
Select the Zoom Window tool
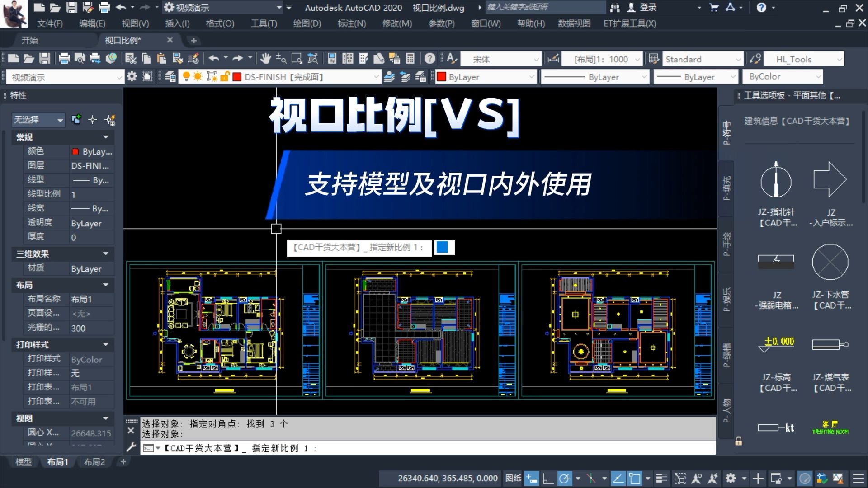point(296,59)
